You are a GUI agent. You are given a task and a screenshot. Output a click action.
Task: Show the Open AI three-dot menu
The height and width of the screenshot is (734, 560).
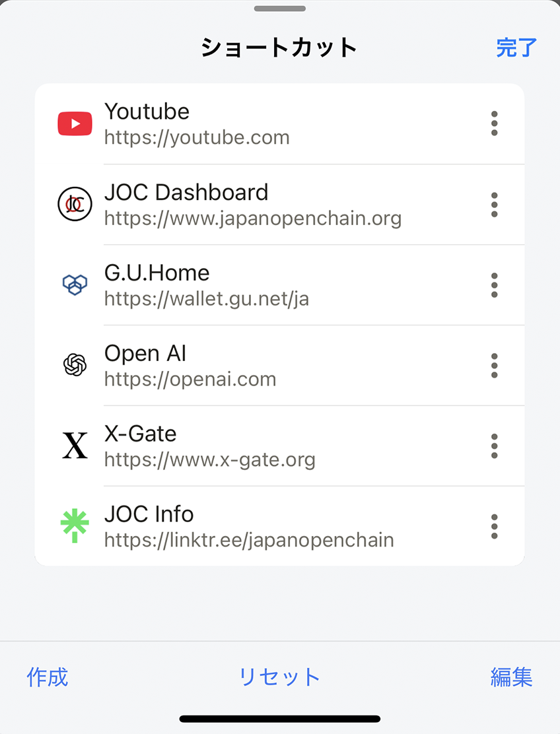494,366
